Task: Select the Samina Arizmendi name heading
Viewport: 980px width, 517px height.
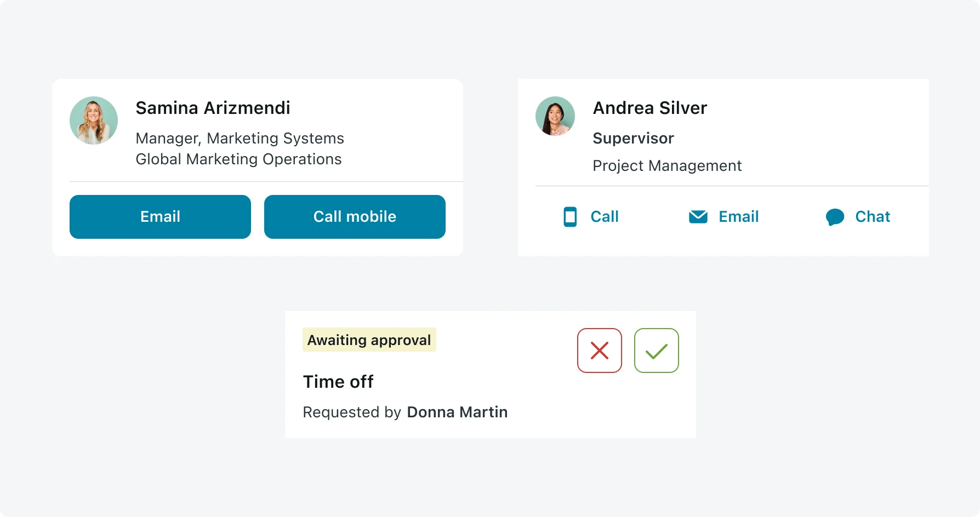Action: [213, 108]
